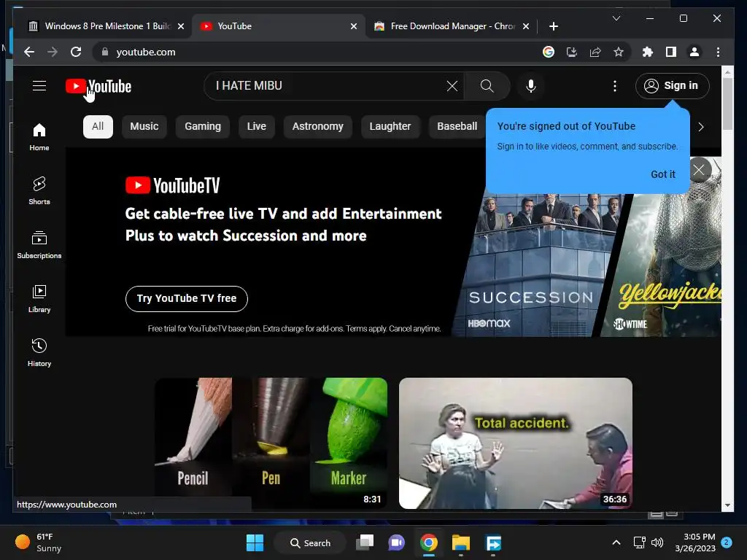Select the Gaming category chip
Screen dimensions: 747x560
click(203, 126)
